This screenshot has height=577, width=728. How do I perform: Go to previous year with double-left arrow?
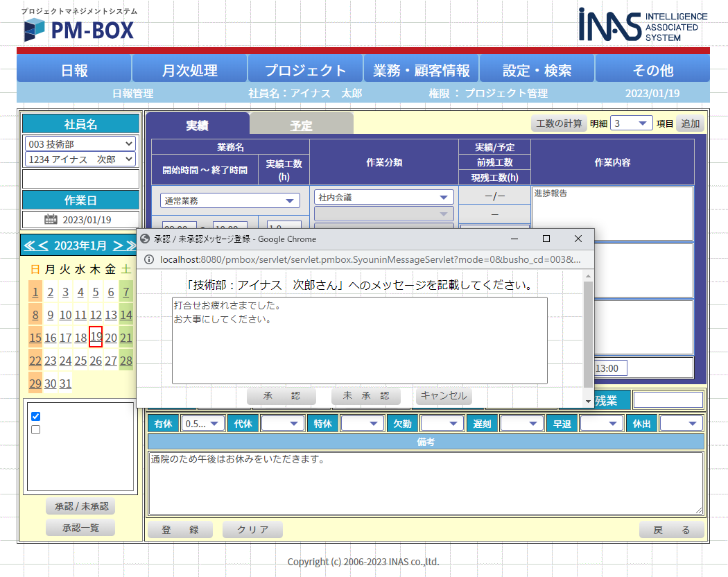pyautogui.click(x=28, y=246)
